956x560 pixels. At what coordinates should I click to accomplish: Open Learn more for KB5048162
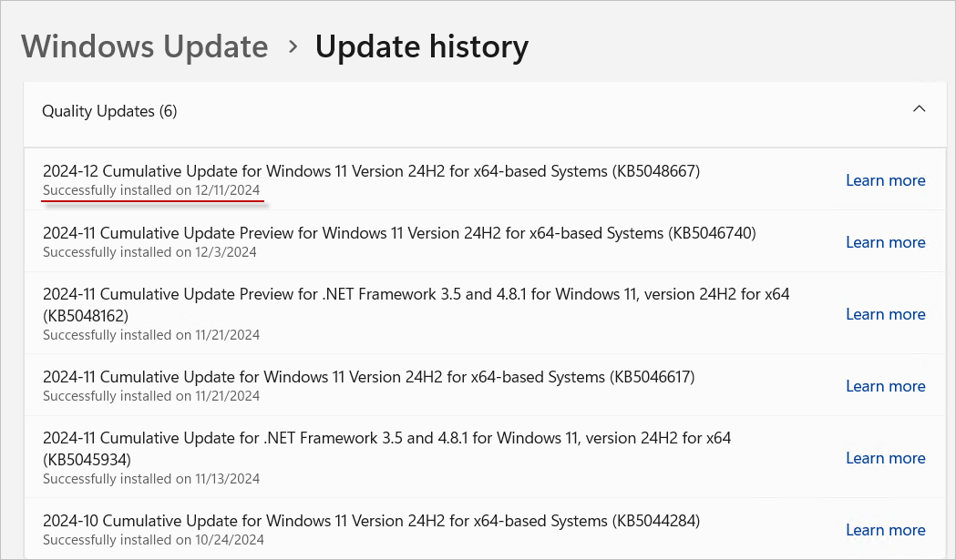[885, 314]
